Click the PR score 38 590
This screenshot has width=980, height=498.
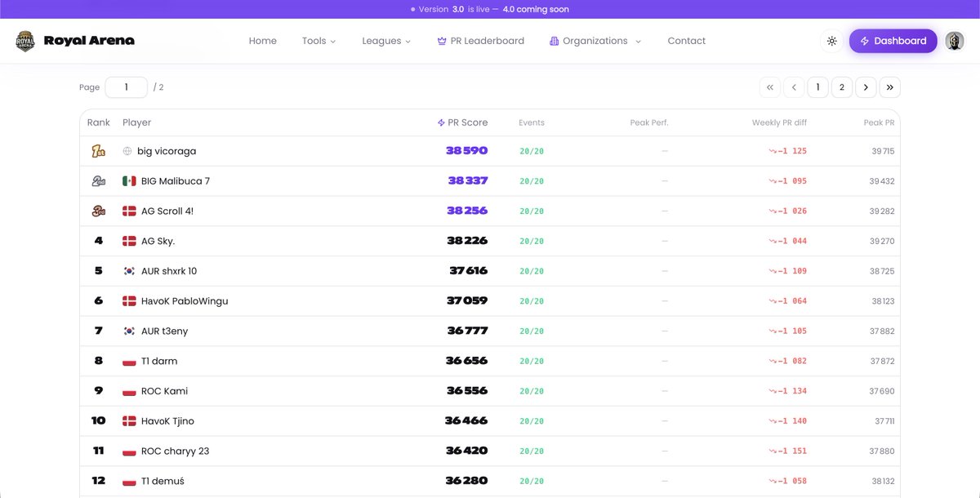467,151
